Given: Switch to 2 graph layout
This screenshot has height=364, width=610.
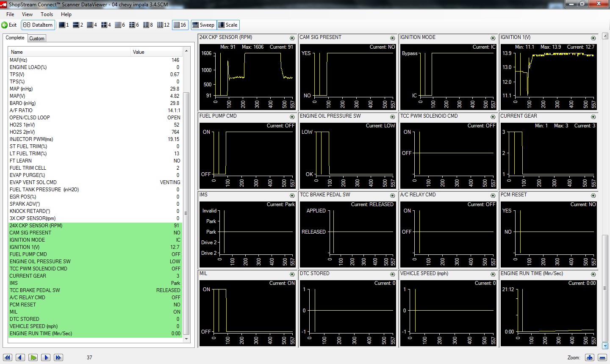Looking at the screenshot, I should [x=78, y=25].
